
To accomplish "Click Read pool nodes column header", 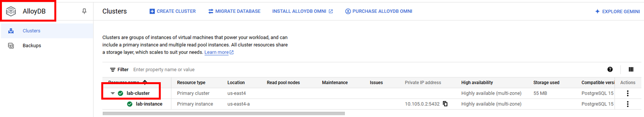I will point(283,83).
